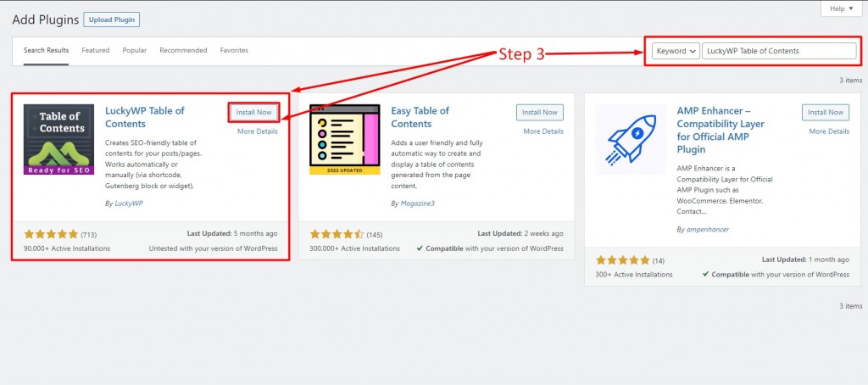Click the ampenhancer author link
868x385 pixels.
point(708,229)
